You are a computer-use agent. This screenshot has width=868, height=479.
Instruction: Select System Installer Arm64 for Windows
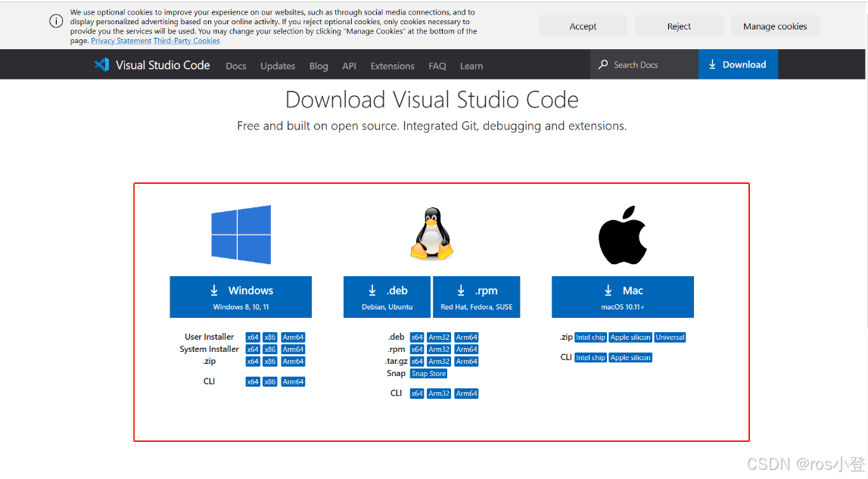[293, 350]
